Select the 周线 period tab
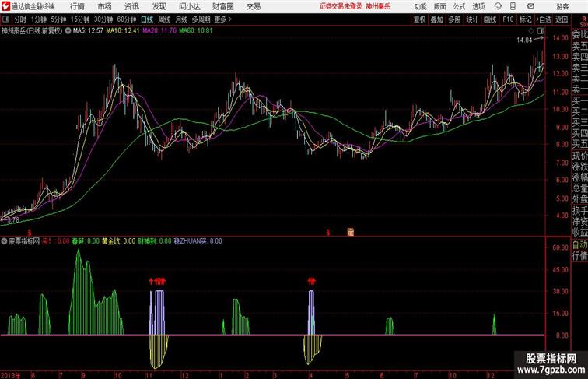The image size is (588, 379). (164, 19)
